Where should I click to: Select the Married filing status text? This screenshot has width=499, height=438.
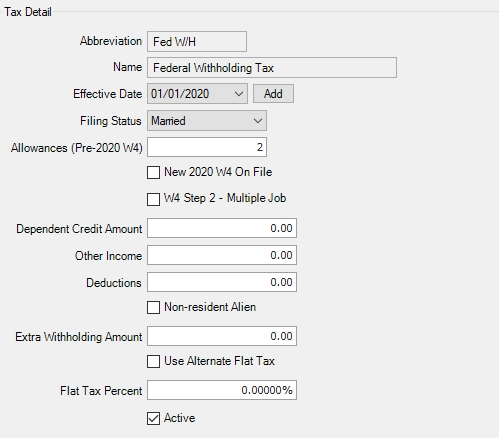[x=168, y=121]
